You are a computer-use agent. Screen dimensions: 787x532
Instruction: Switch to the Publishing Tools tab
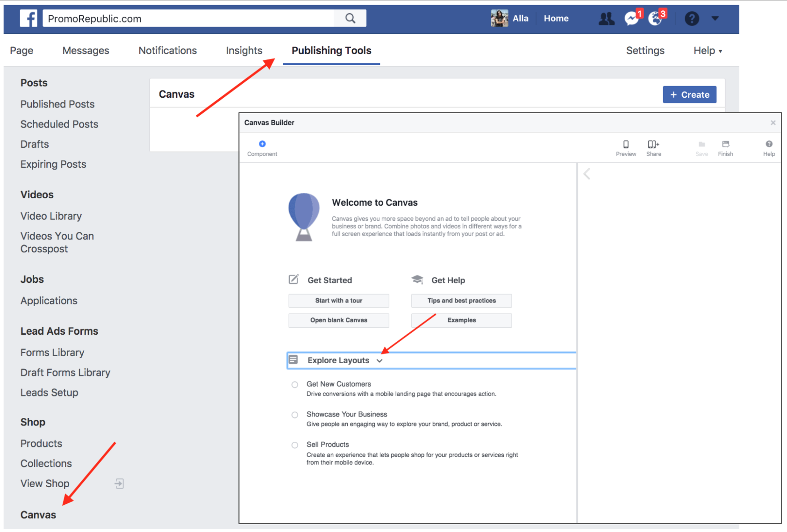point(331,50)
